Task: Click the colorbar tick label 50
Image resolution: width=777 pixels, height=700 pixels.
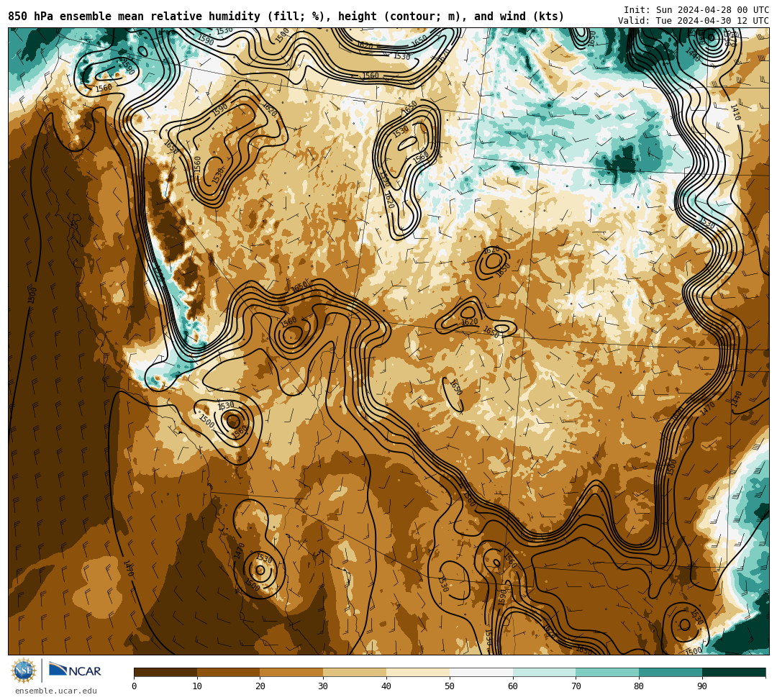Action: coord(450,686)
